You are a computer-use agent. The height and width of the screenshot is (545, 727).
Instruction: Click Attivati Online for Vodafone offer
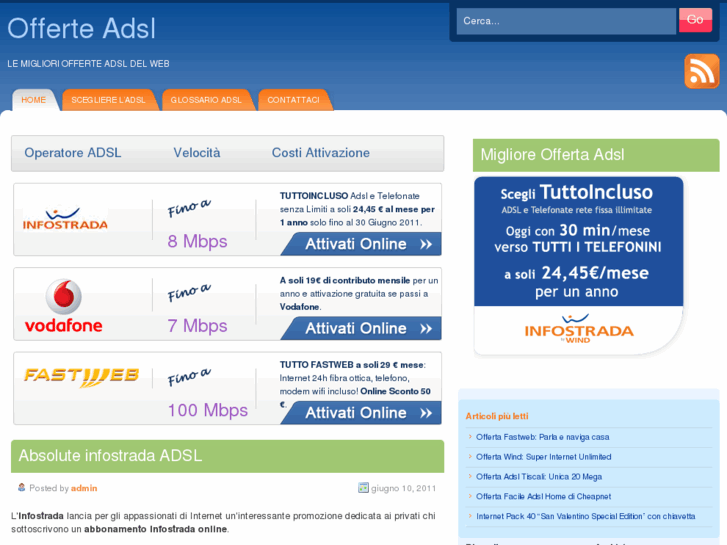coord(362,328)
